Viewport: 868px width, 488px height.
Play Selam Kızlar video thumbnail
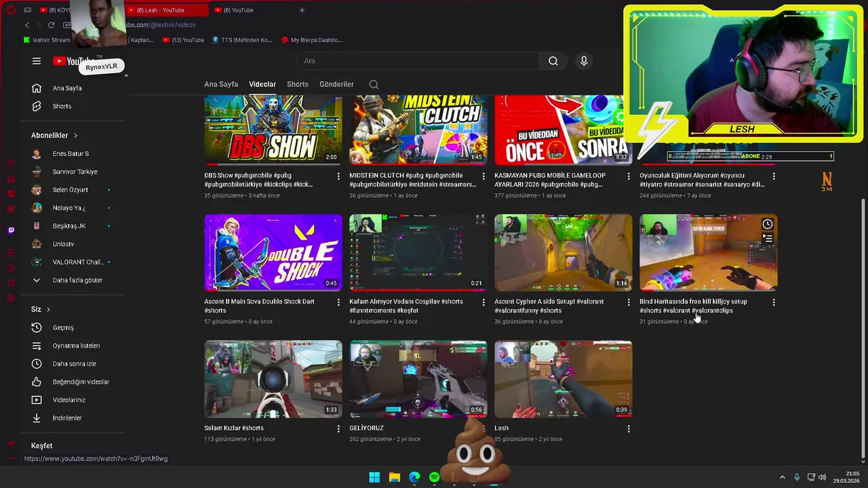(x=273, y=379)
